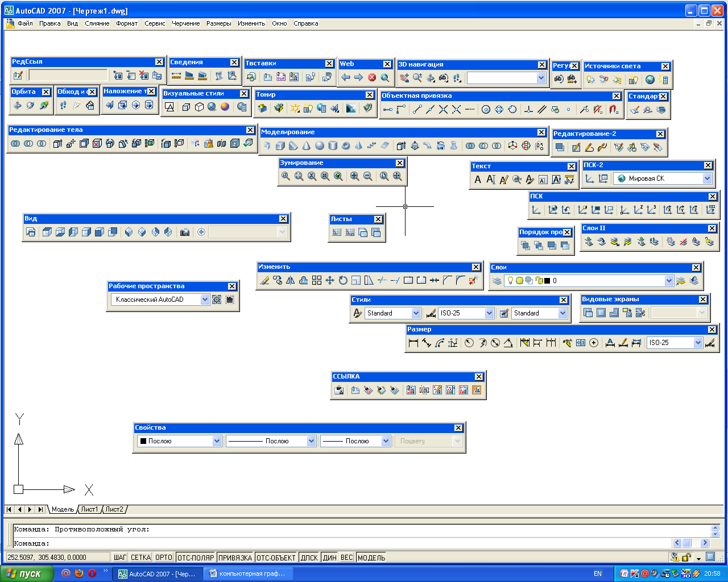This screenshot has height=582, width=728.
Task: Select single-line text A in Текст toolbar
Action: [491, 180]
